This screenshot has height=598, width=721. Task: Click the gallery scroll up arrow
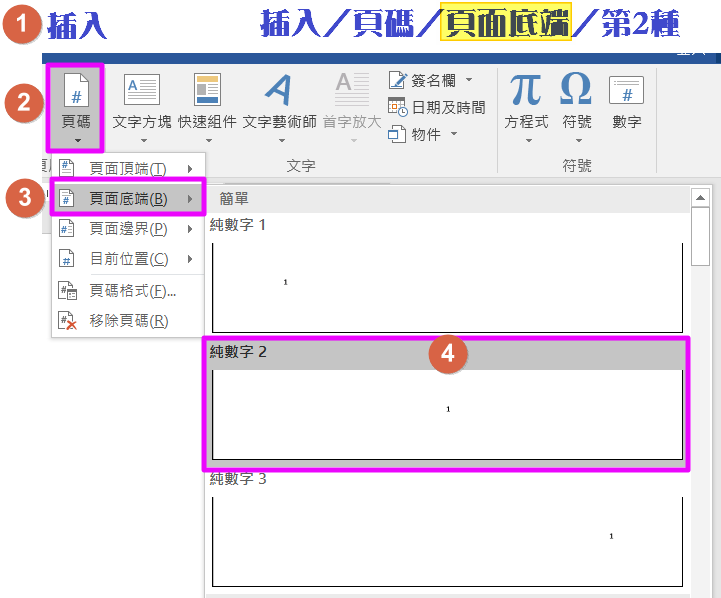pyautogui.click(x=700, y=198)
